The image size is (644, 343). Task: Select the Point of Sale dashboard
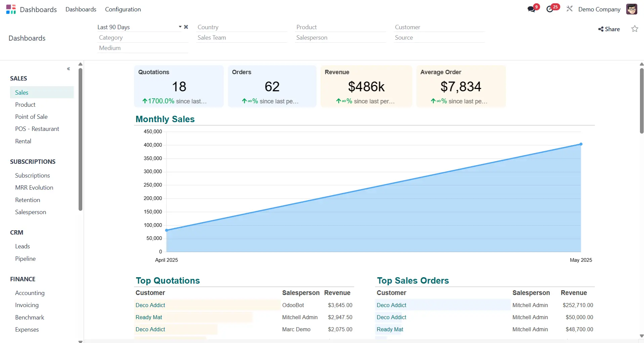click(31, 117)
